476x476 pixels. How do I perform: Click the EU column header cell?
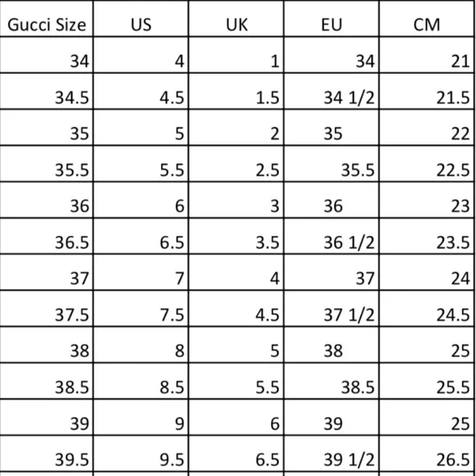pos(332,19)
